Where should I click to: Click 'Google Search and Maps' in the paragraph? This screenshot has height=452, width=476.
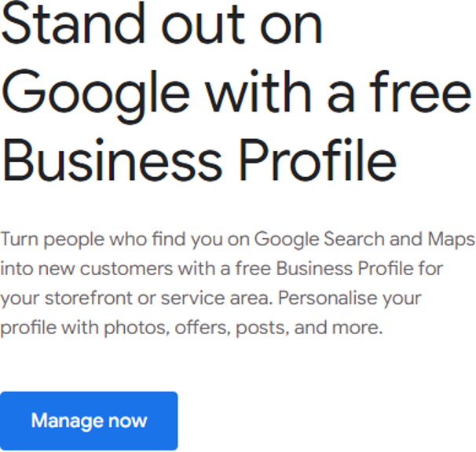[x=364, y=241]
